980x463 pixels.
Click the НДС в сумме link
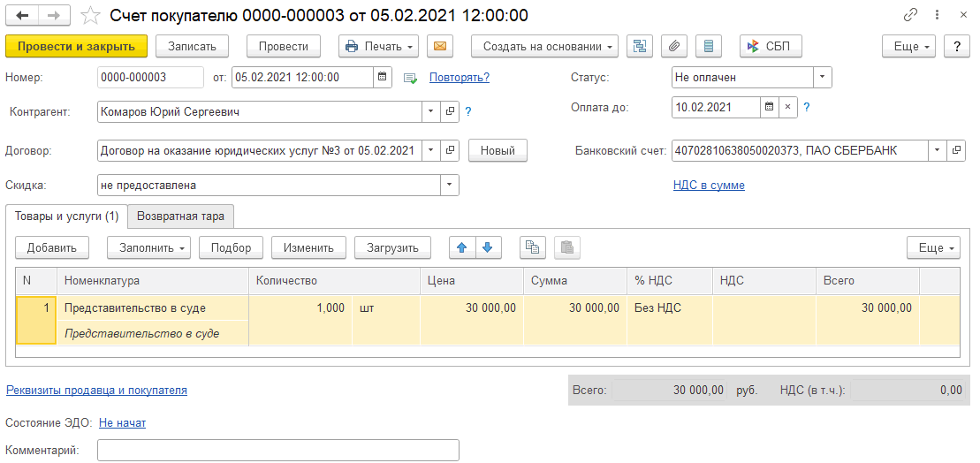pos(709,186)
